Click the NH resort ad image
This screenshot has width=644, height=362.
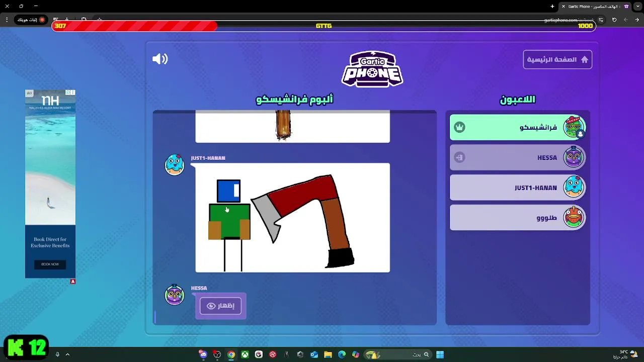point(50,184)
